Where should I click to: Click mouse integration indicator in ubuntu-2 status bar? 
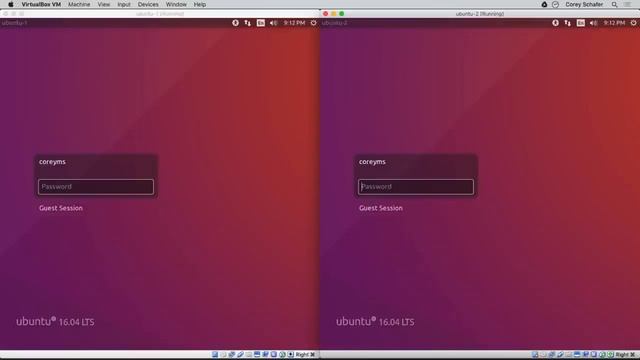coord(602,355)
